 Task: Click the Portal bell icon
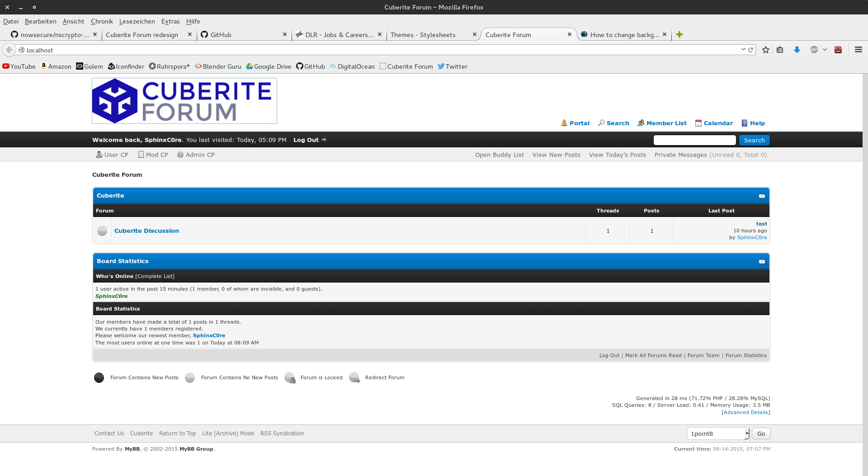click(x=564, y=123)
